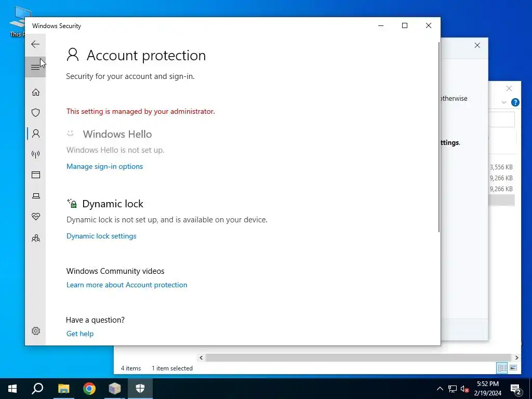532x399 pixels.
Task: Open the box package app on taskbar
Action: point(115,389)
